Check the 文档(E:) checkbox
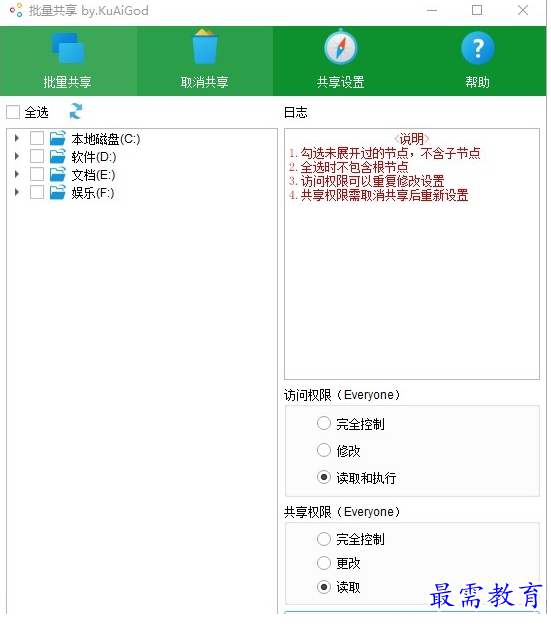The image size is (551, 627). tap(37, 174)
